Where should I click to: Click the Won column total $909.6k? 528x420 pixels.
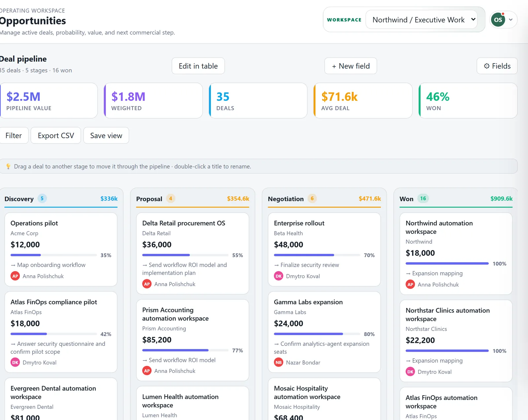[x=501, y=198]
